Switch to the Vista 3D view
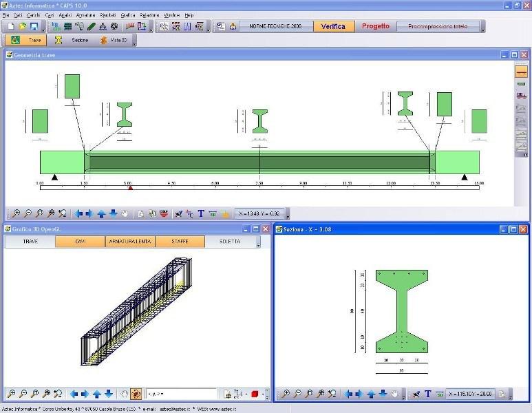Image resolution: width=532 pixels, height=413 pixels. coord(114,40)
